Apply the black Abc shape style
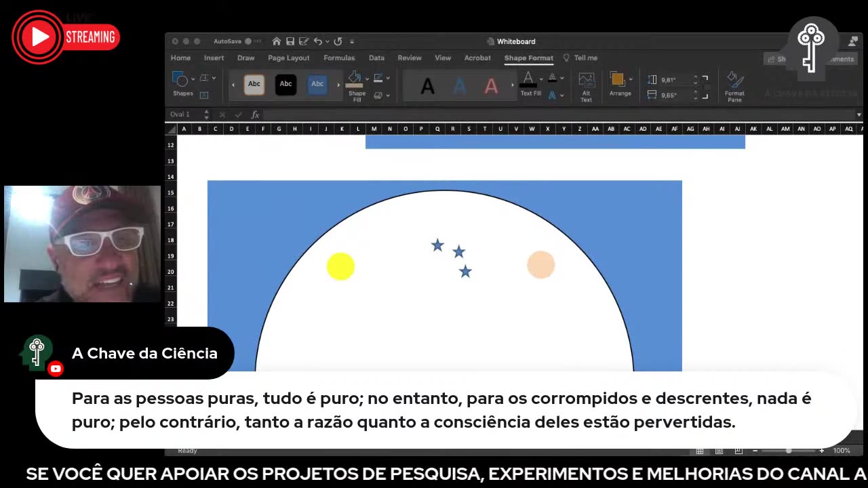This screenshot has height=488, width=868. pos(285,84)
